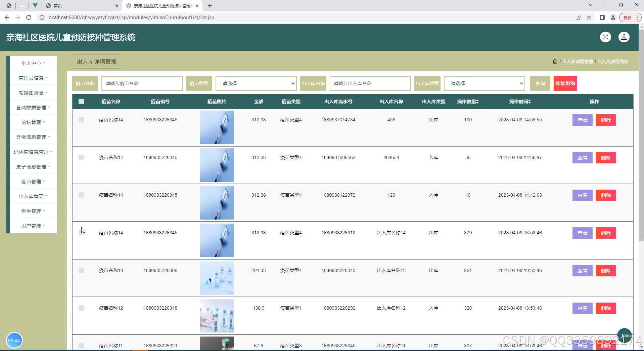Check row with serial 1680936122972
Image resolution: width=644 pixels, height=351 pixels.
click(81, 195)
